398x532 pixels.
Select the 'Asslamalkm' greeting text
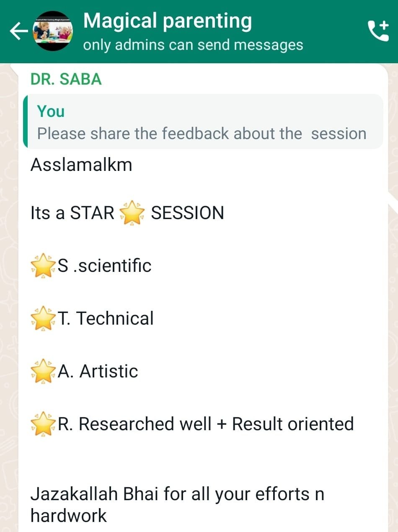click(81, 165)
